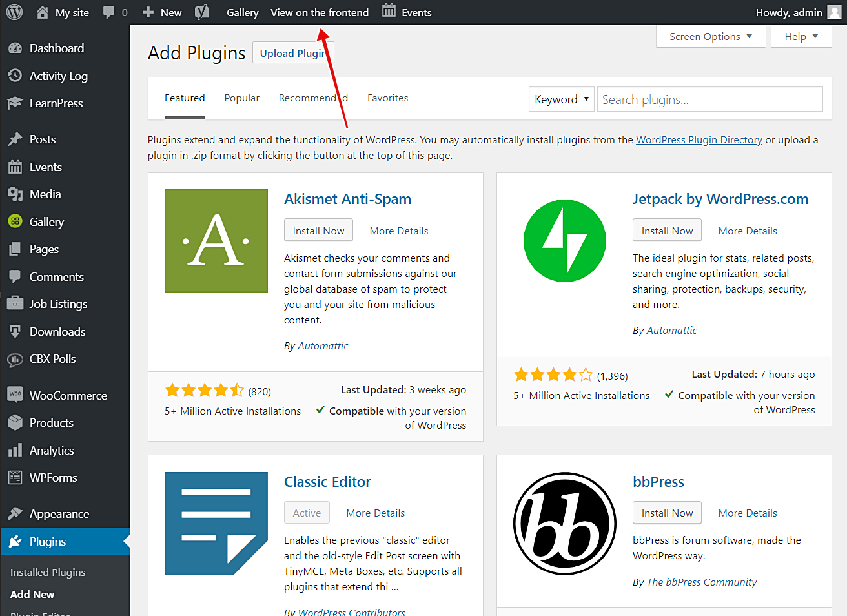Screen dimensions: 847x616
Task: Click the Jetpack plugin logo
Action: pos(565,241)
